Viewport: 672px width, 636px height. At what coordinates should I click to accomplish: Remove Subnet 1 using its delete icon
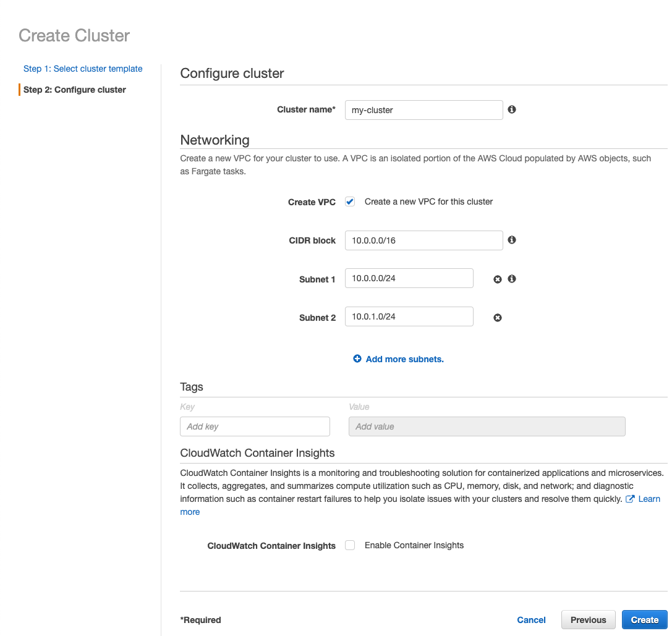(497, 279)
